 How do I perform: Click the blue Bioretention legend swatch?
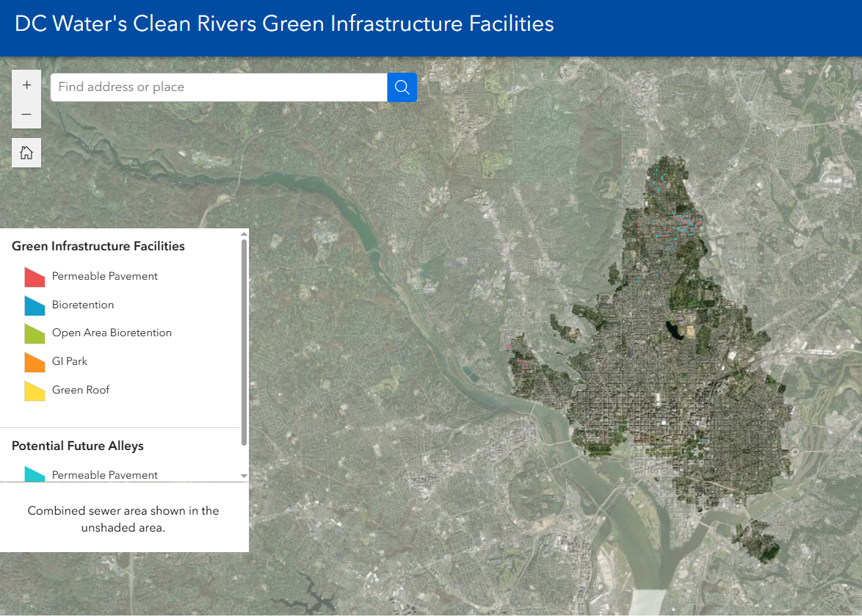click(35, 305)
